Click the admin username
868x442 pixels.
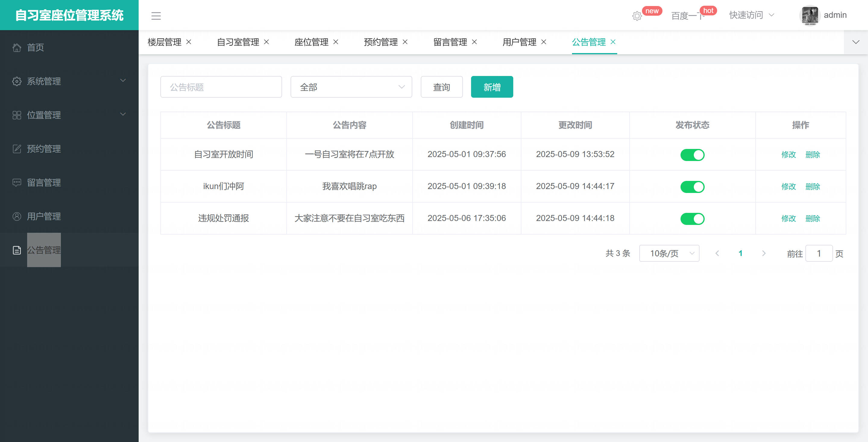click(835, 15)
